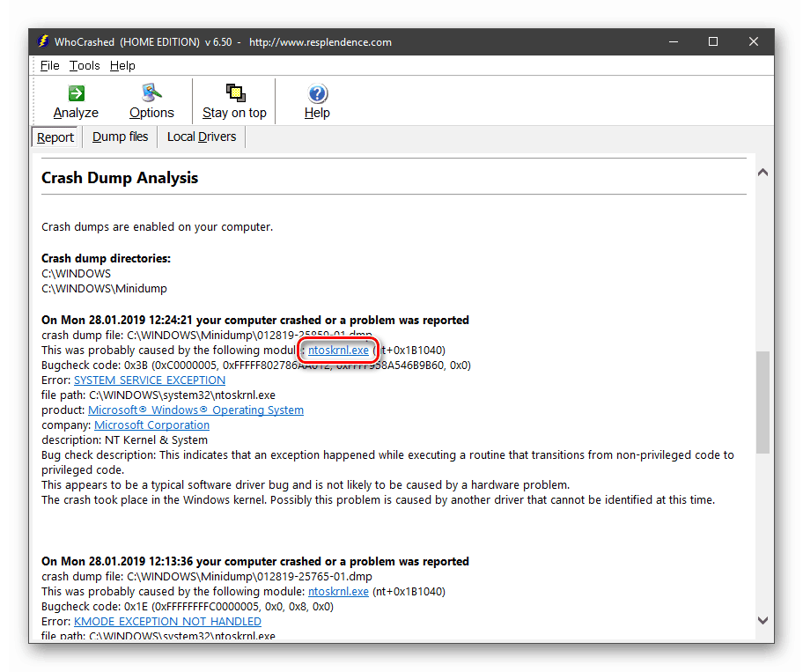Click the C:\WINDOWS\Minidump directory line
This screenshot has width=803, height=672.
[104, 288]
